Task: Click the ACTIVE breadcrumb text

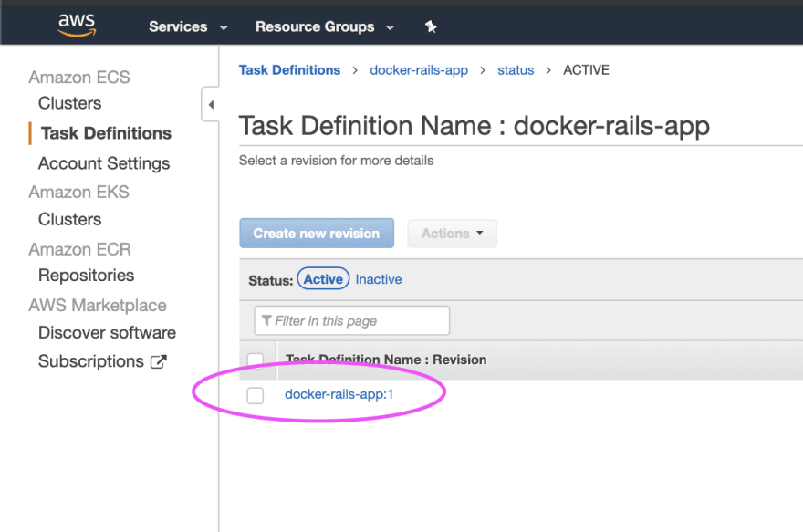Action: pos(587,70)
